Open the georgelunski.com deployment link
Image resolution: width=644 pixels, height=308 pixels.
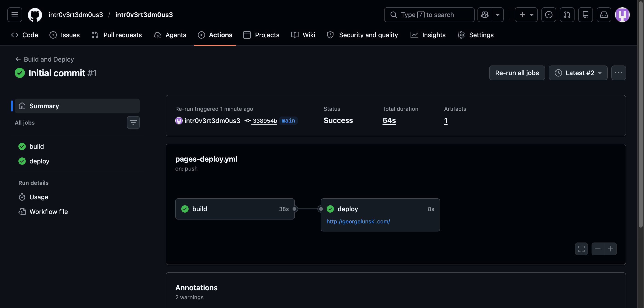(x=358, y=221)
